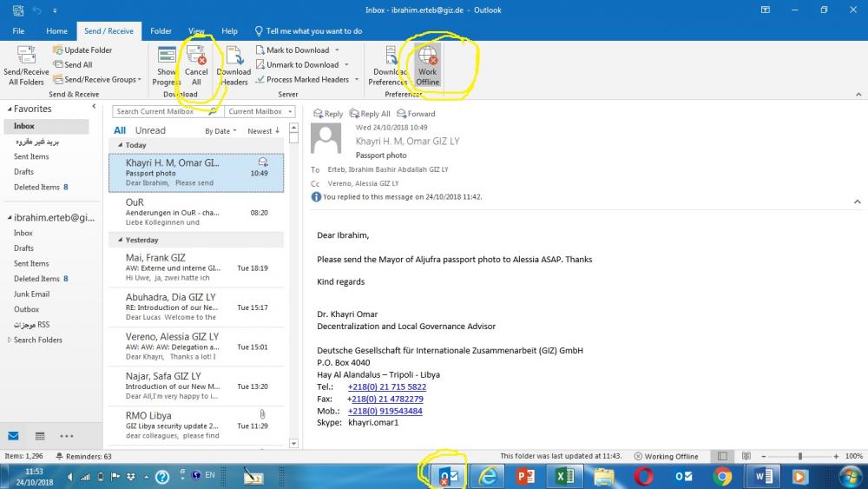Click the zoom slider handle

click(800, 456)
